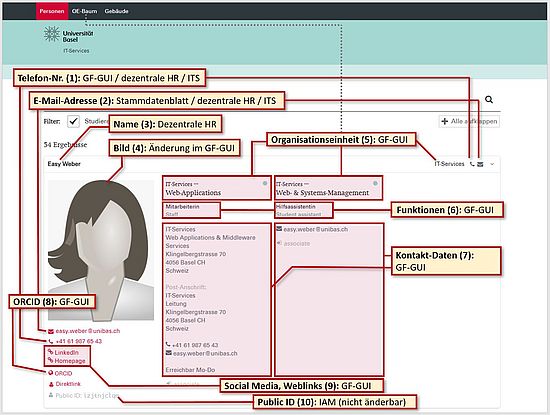The width and height of the screenshot is (550, 415).
Task: Open the Web-Applications organisation unit
Action: click(x=193, y=193)
